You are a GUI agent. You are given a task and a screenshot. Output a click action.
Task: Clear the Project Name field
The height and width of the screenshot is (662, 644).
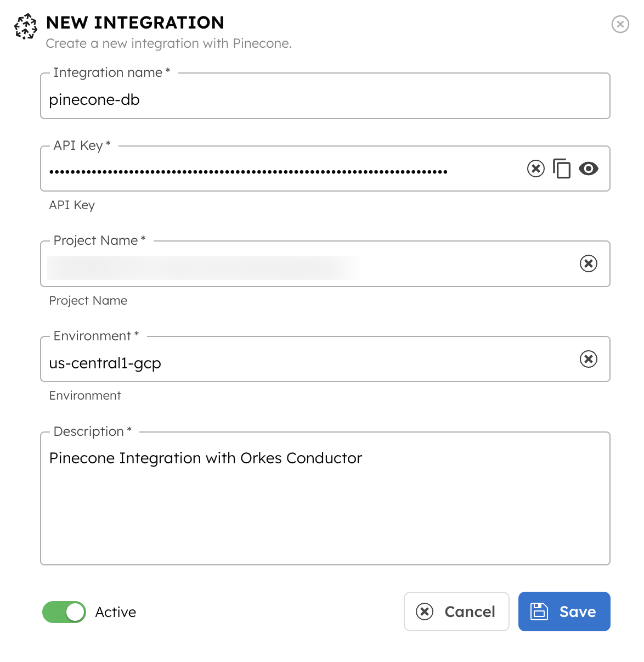pyautogui.click(x=589, y=263)
